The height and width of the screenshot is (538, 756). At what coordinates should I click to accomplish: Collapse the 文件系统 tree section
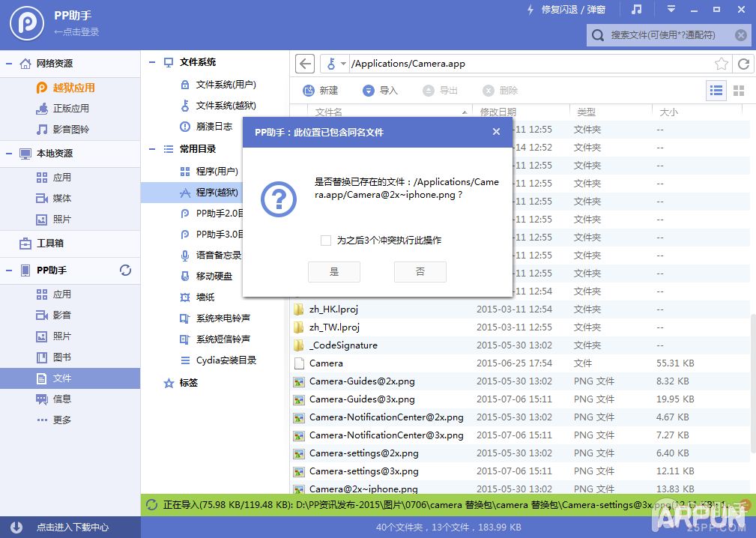(x=151, y=62)
